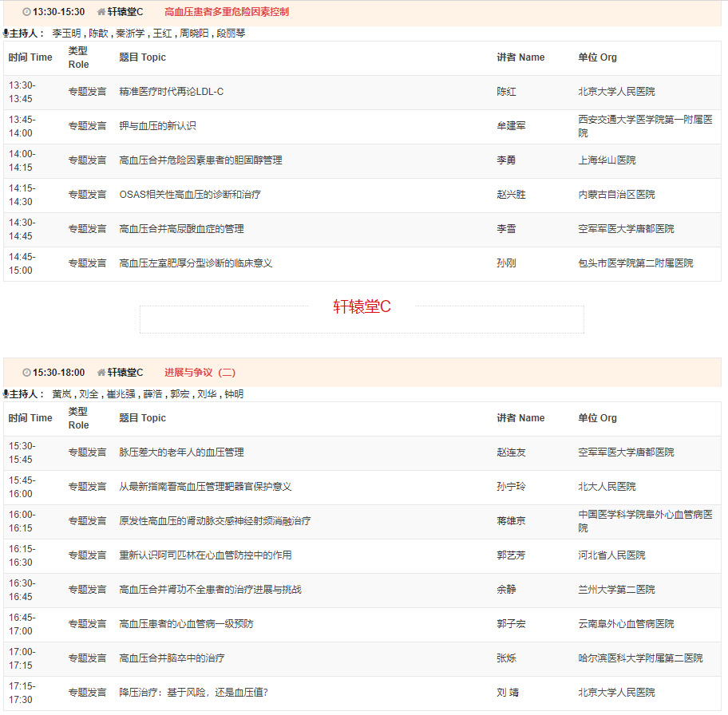Click the home icon in the 13:30-15:30 session header
The image size is (728, 715).
coord(101,12)
